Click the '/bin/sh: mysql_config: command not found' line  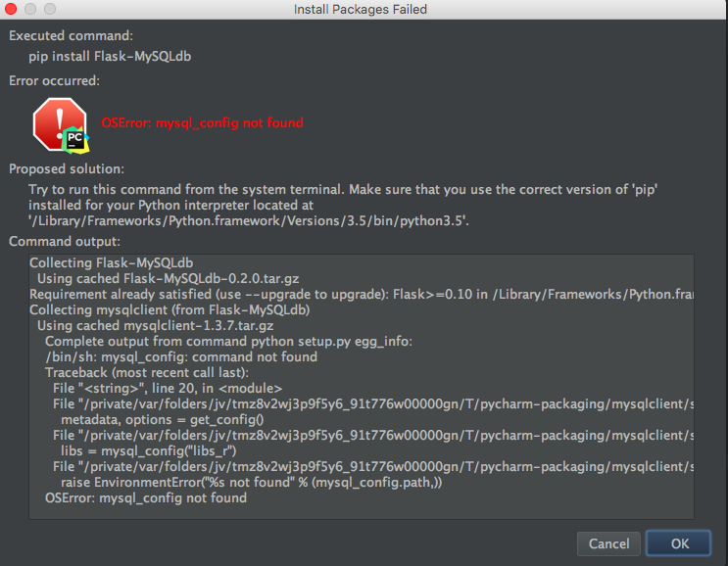point(181,357)
